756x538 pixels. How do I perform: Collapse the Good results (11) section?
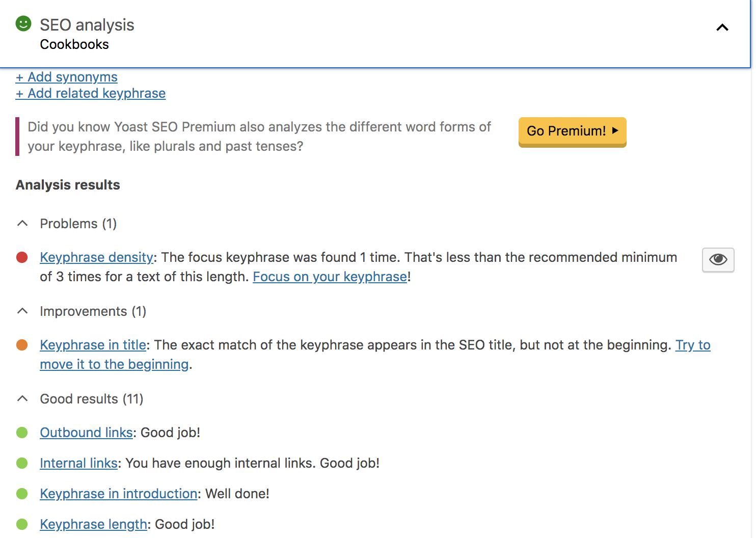click(x=22, y=399)
